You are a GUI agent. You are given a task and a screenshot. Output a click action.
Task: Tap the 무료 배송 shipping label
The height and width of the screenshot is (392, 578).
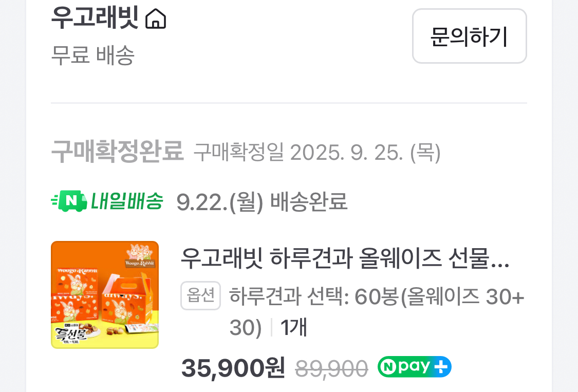(x=92, y=55)
